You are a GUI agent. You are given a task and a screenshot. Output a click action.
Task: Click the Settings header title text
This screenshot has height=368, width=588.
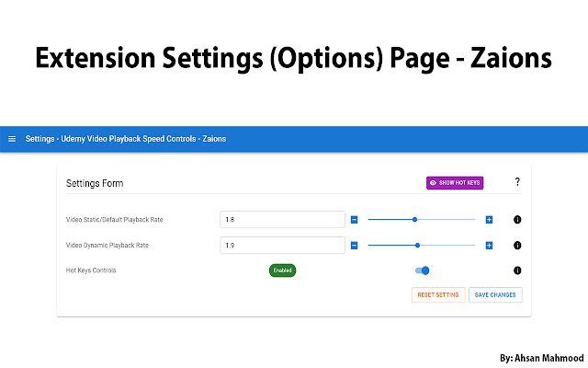(x=126, y=139)
